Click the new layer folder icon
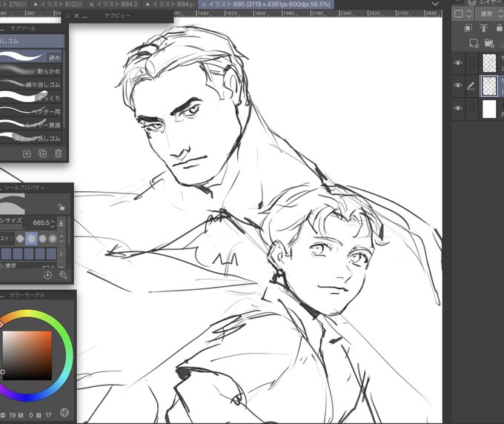The height and width of the screenshot is (424, 504). [489, 44]
